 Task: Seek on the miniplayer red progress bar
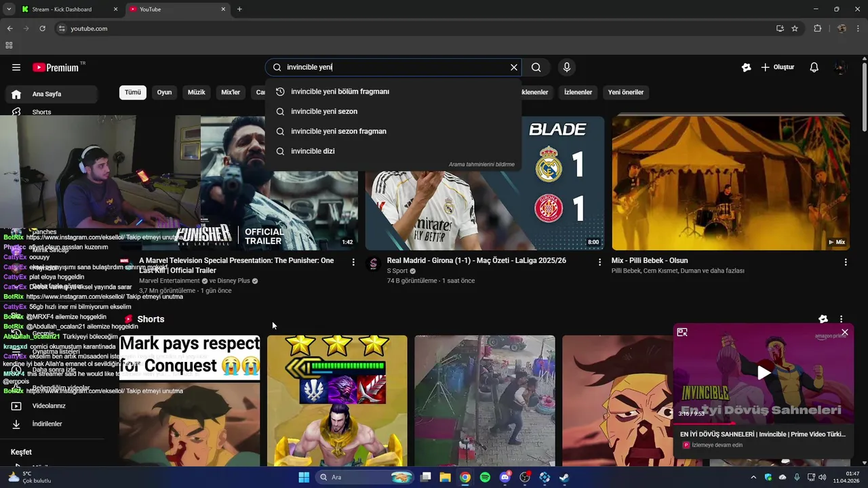tap(764, 424)
